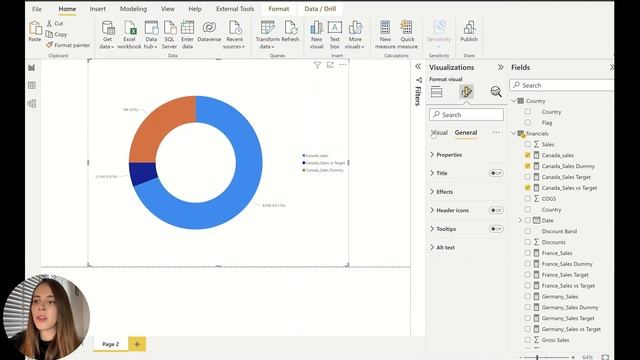Open the Dataverse connector
This screenshot has height=360, width=640.
tap(209, 32)
